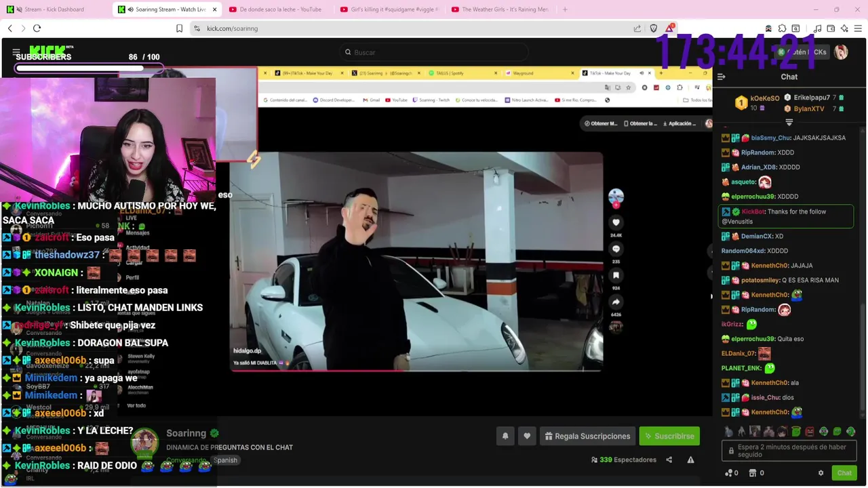Click the subscribers goal progress bar
This screenshot has width=868, height=488.
[x=89, y=68]
